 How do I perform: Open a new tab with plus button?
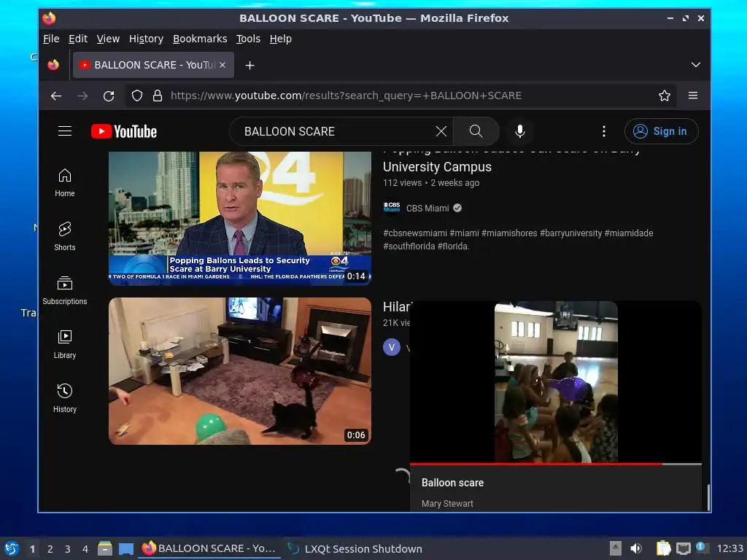[249, 65]
